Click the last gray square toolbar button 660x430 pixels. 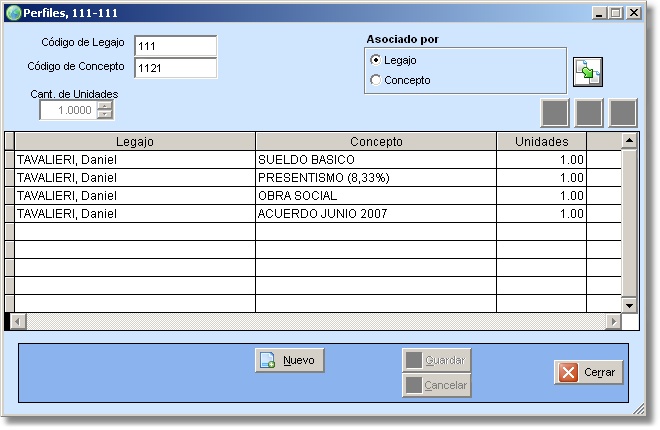click(x=623, y=112)
